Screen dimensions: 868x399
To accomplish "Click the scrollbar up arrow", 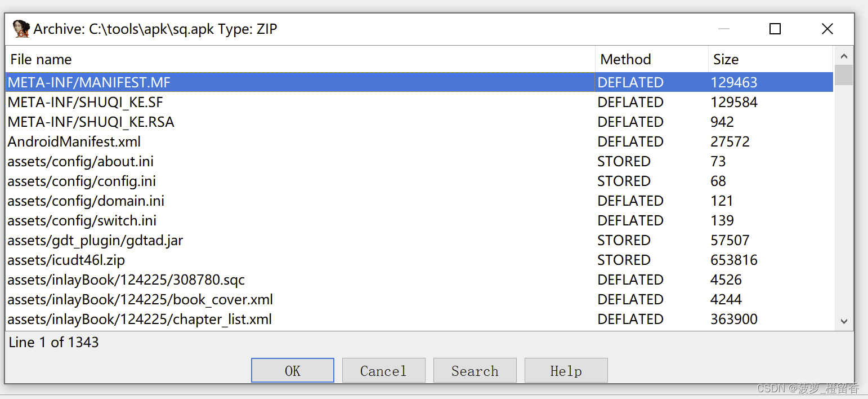I will 843,56.
